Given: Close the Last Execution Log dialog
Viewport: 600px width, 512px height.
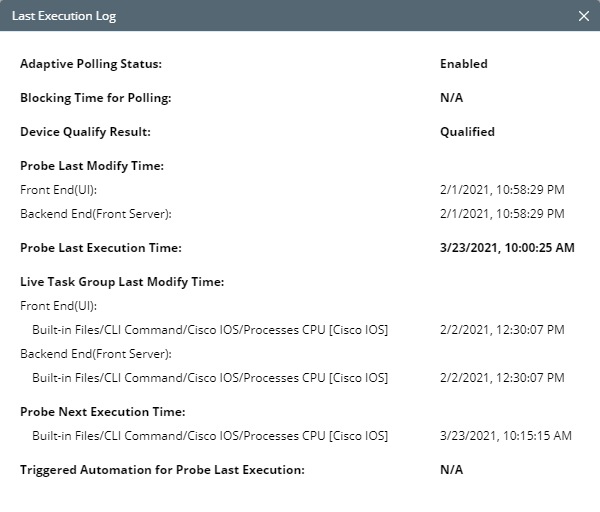Looking at the screenshot, I should point(584,16).
